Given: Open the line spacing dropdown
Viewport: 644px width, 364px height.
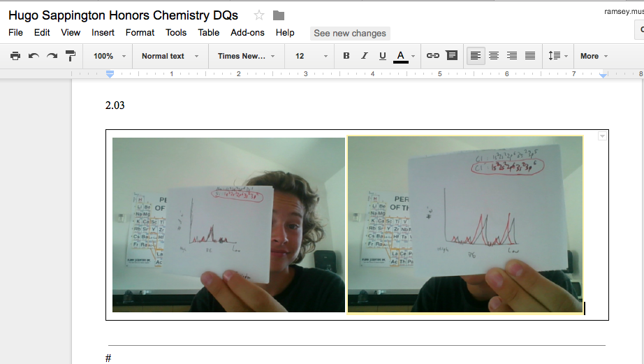Looking at the screenshot, I should pos(558,56).
